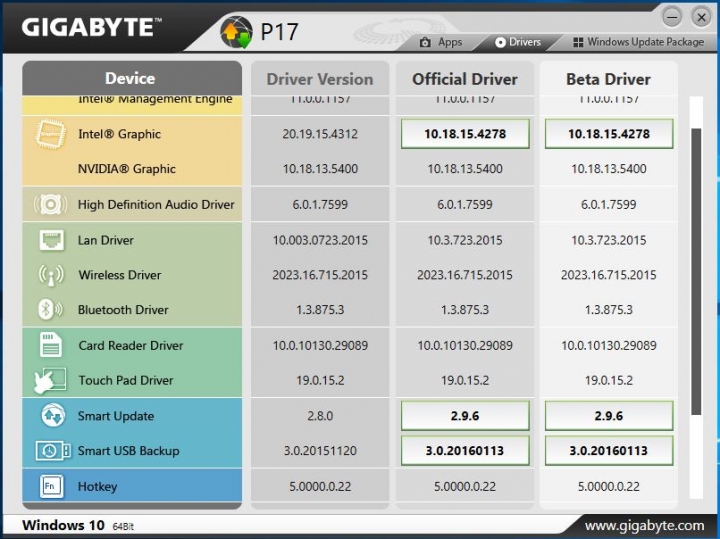Select the Touch Pad Driver label
Screen dimensions: 720x539
click(x=126, y=380)
